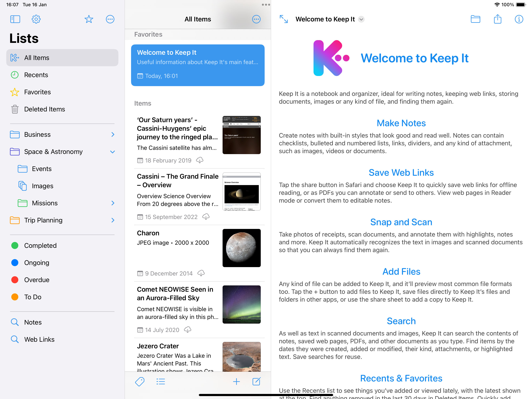Show the note info panel
The width and height of the screenshot is (532, 399).
[519, 19]
